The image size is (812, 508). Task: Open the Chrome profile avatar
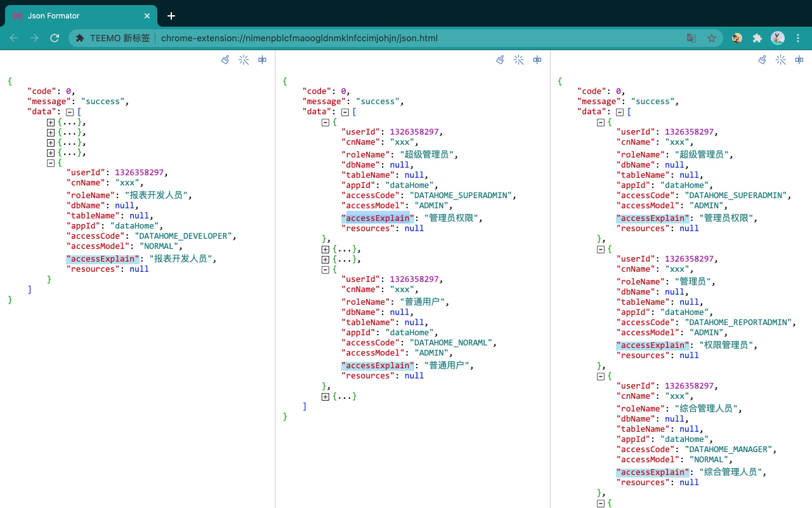tap(778, 38)
